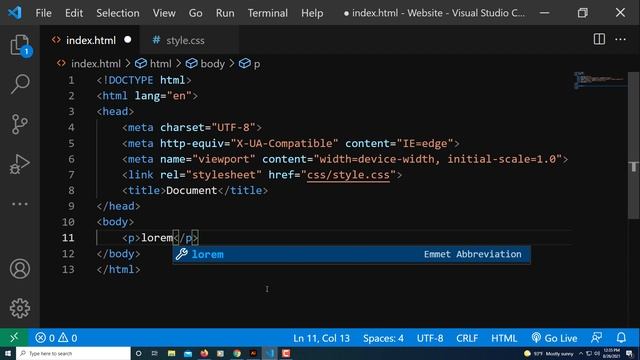Image resolution: width=640 pixels, height=360 pixels.
Task: Click the minimap code overview
Action: pyautogui.click(x=600, y=80)
